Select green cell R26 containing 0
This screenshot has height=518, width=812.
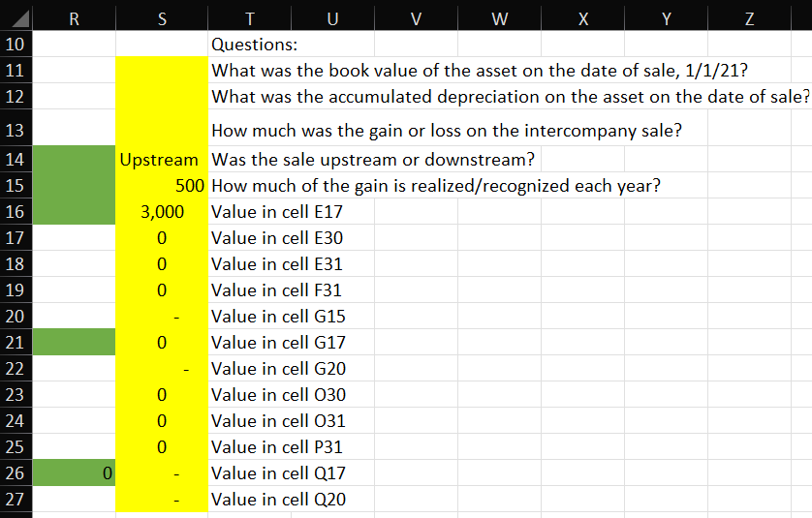(x=74, y=473)
